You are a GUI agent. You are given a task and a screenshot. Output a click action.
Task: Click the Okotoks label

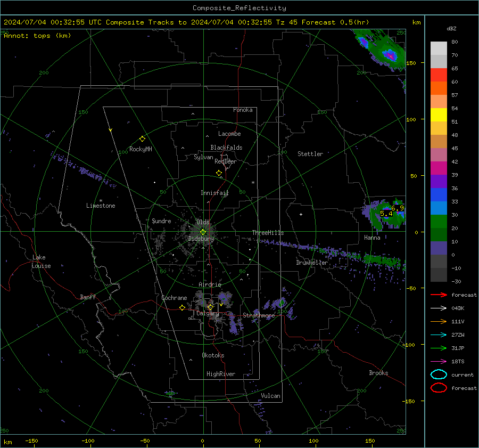click(x=213, y=355)
